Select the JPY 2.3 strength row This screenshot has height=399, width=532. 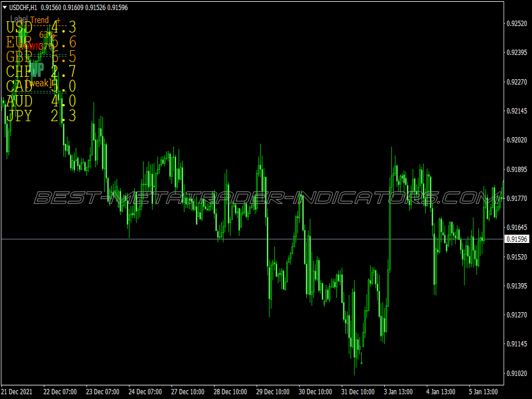tap(41, 116)
